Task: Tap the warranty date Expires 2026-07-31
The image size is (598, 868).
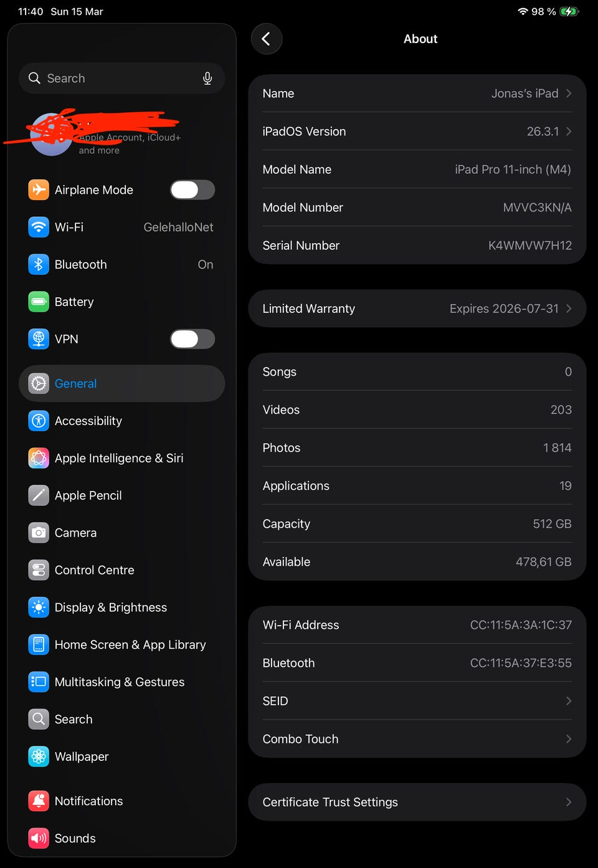Action: (504, 308)
